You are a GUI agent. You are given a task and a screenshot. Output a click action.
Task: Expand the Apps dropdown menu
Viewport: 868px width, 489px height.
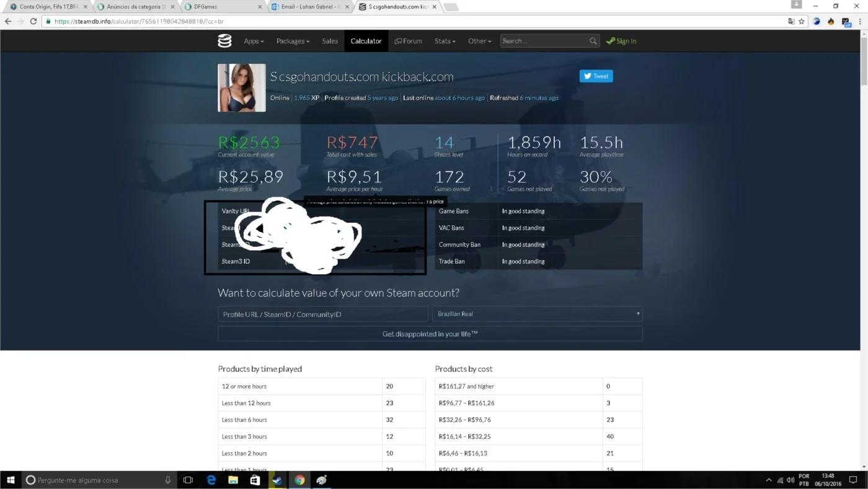point(254,41)
